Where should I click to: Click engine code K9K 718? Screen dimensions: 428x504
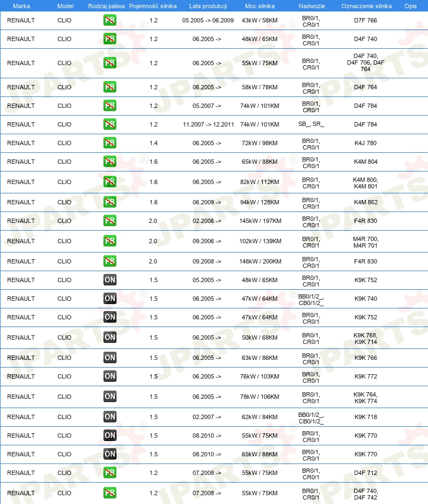(366, 417)
